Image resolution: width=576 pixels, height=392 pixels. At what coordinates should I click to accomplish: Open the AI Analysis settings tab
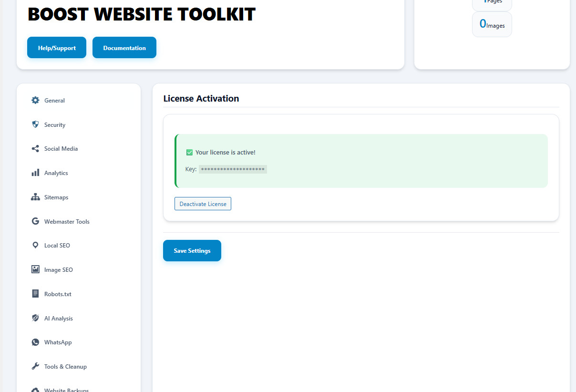click(x=58, y=319)
